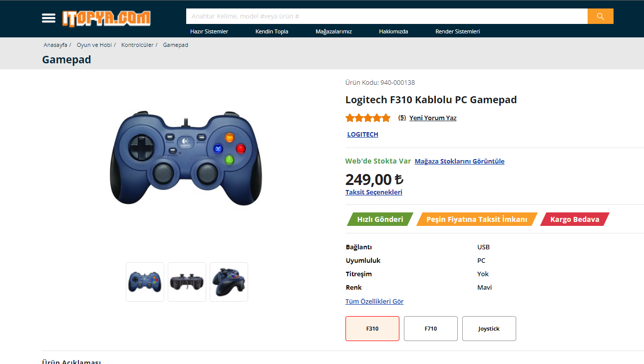Click the five-star rating icons
The width and height of the screenshot is (644, 364).
[x=368, y=118]
